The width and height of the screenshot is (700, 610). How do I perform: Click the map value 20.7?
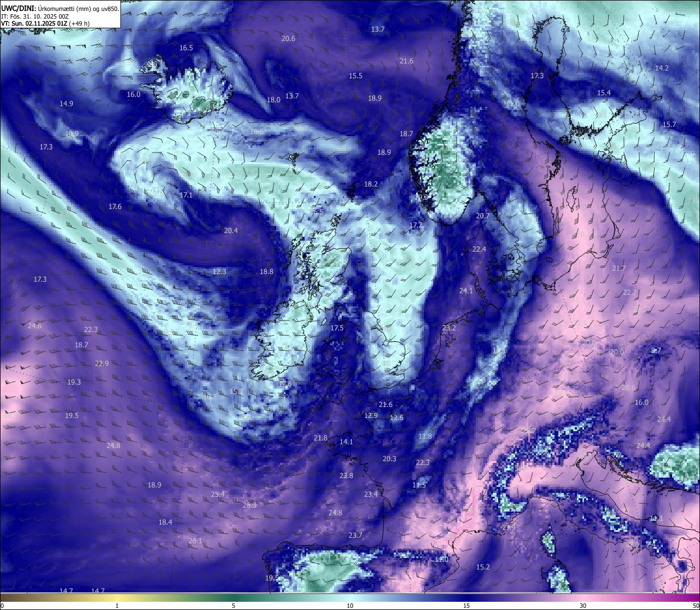[x=483, y=216]
